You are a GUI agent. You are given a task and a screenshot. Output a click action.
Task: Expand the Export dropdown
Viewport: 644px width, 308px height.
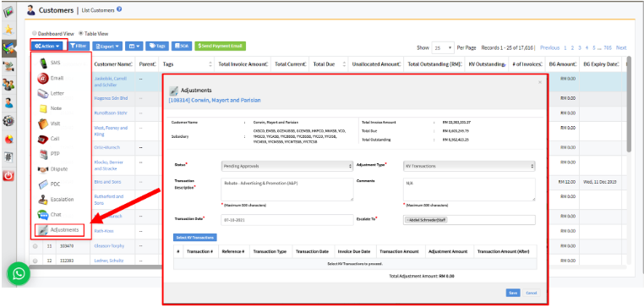pyautogui.click(x=107, y=46)
